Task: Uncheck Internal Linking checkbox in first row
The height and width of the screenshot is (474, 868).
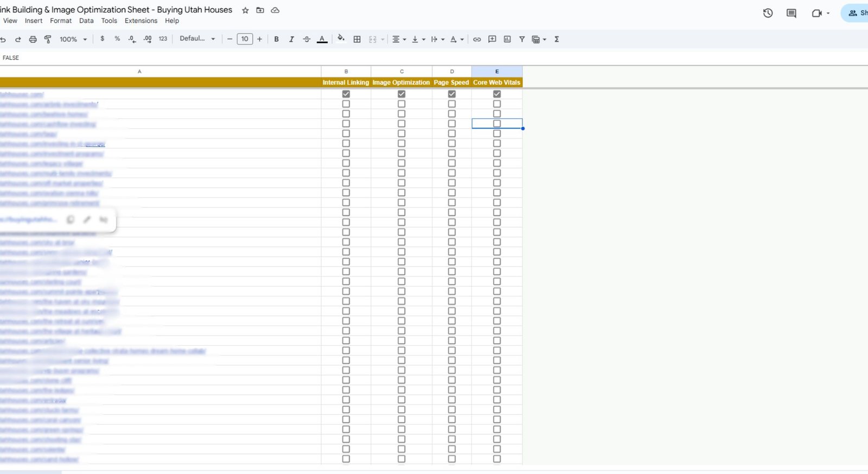Action: tap(346, 94)
